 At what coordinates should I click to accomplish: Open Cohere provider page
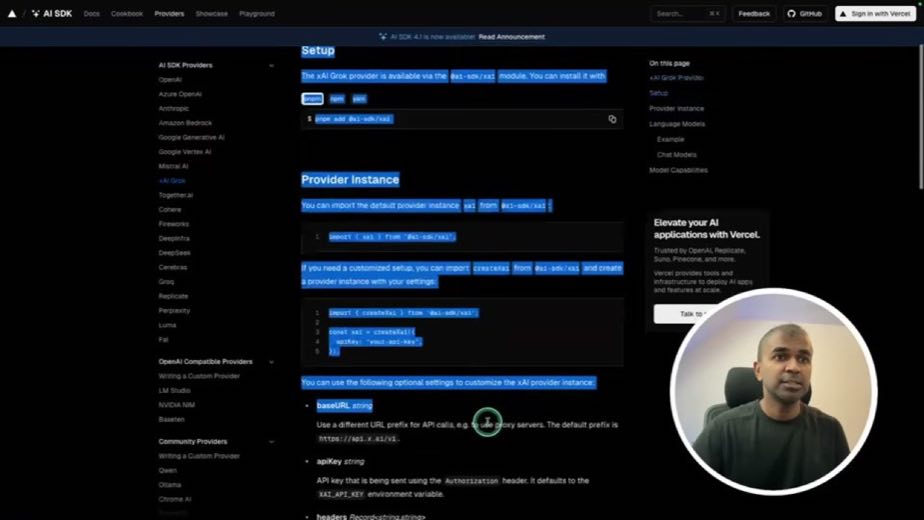170,210
